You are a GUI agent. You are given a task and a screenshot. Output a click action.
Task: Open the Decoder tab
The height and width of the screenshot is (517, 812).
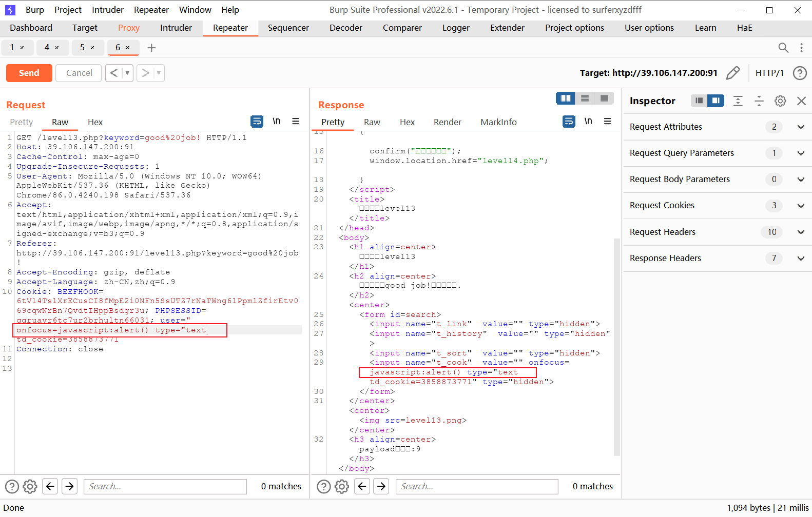coord(346,28)
